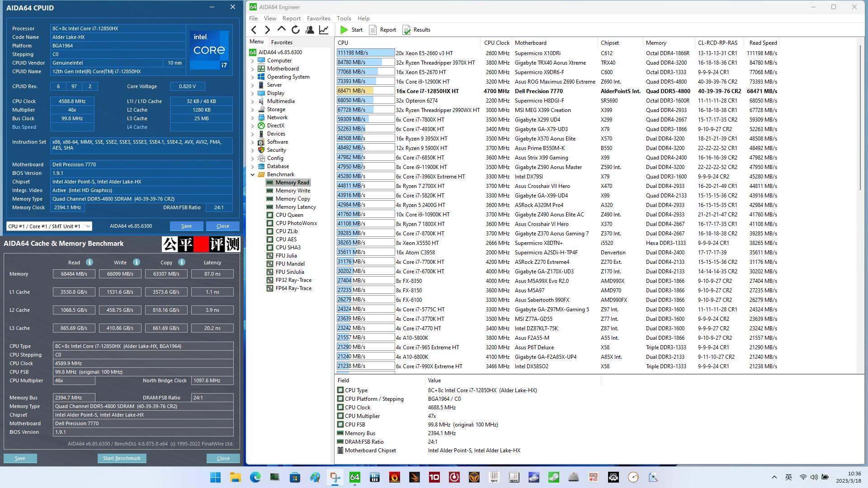
Task: Open the Report menu
Action: 291,19
